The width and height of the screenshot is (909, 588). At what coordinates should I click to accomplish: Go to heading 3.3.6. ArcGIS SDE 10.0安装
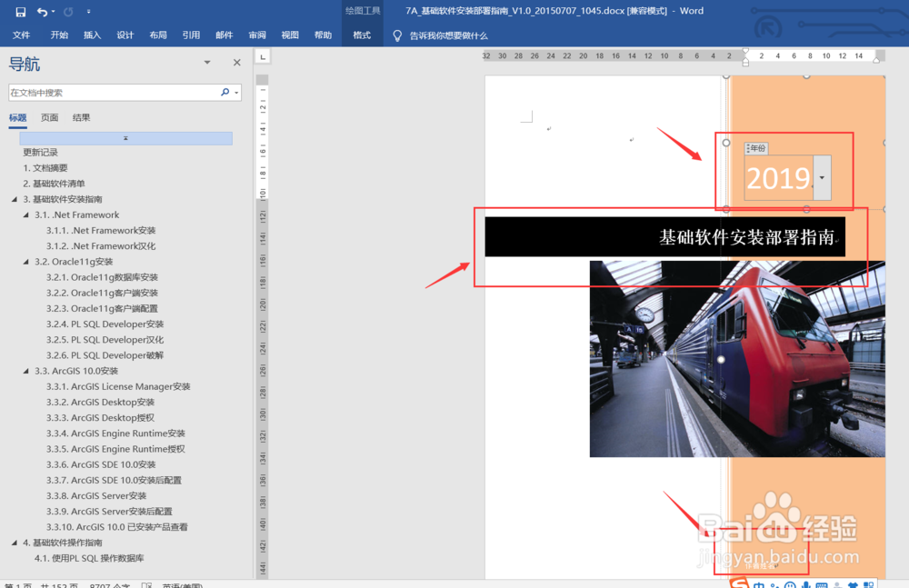[101, 465]
